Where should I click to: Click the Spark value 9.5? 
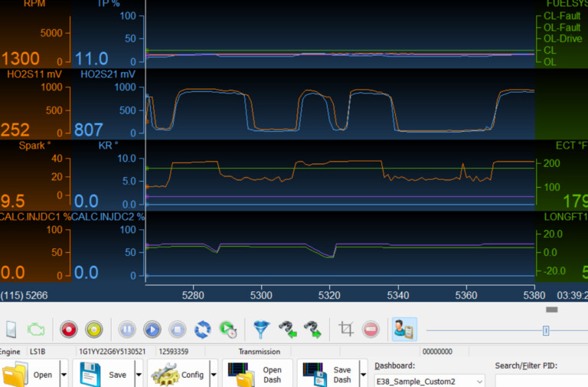13,202
